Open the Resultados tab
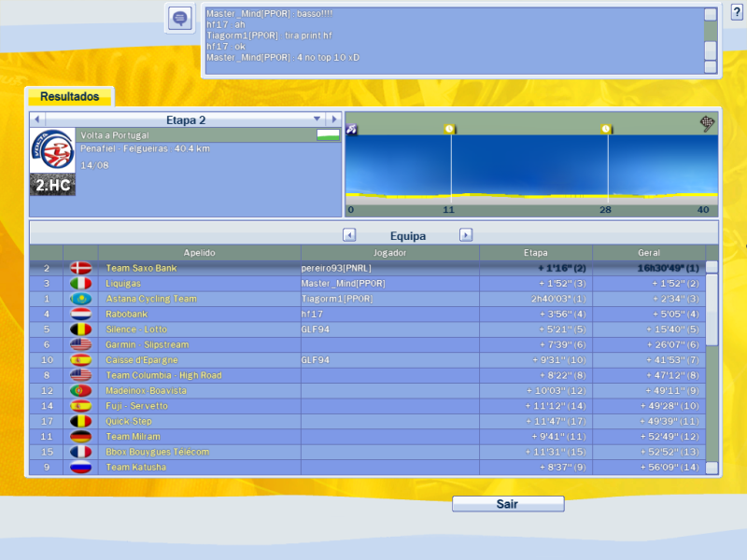 [x=70, y=96]
